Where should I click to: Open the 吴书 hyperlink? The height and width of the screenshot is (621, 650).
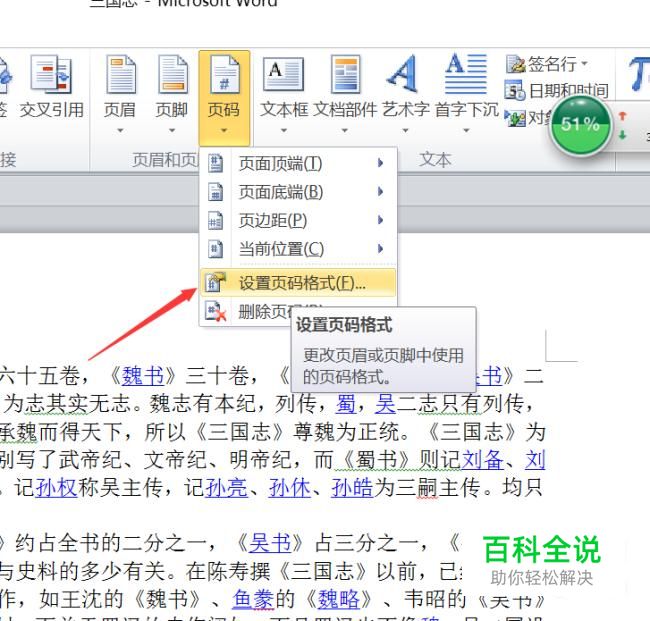tap(270, 543)
